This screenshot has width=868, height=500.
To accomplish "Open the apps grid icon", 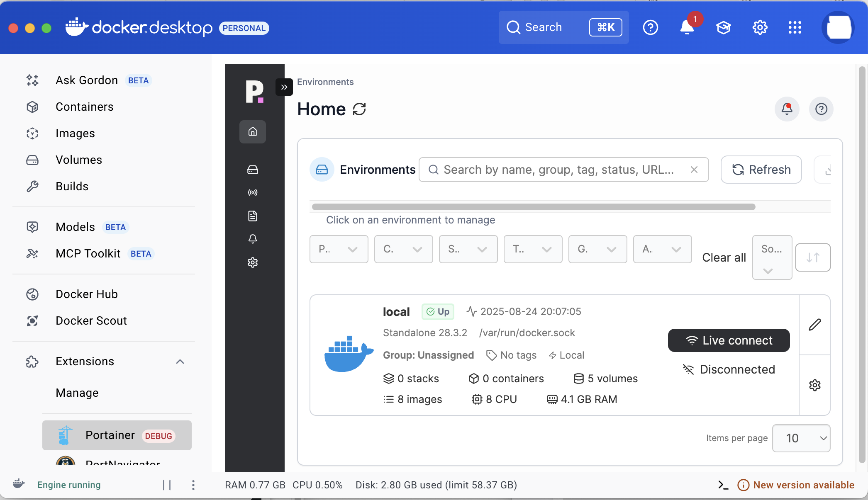I will click(795, 27).
